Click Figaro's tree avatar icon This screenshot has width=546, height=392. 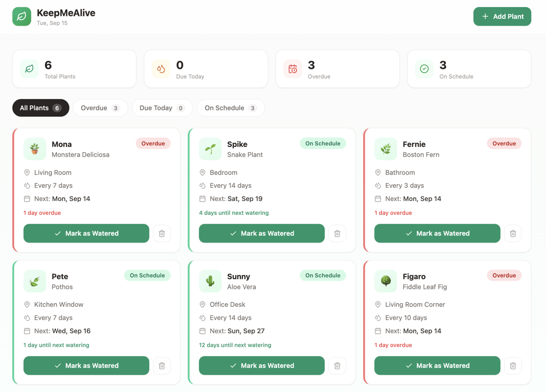click(386, 281)
